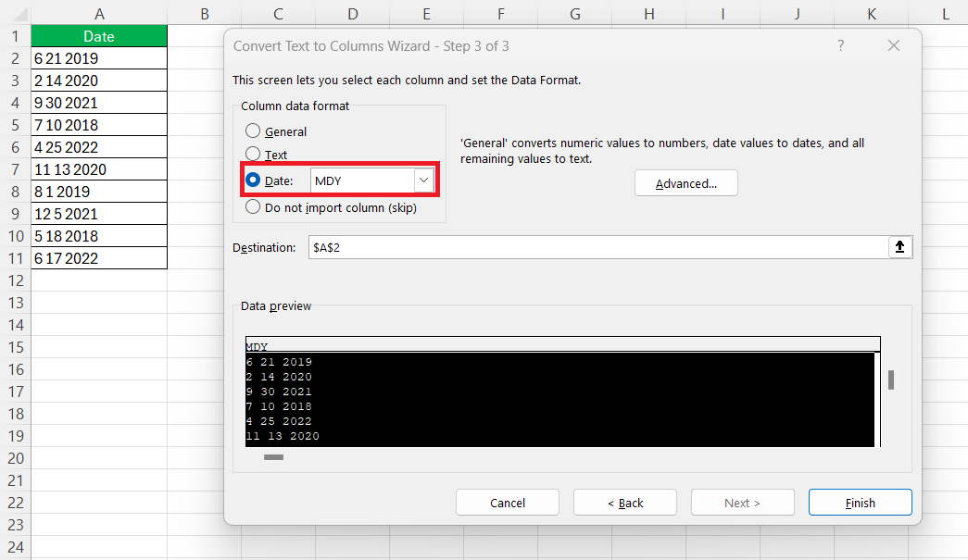Select column B header
This screenshot has height=560, width=968.
(x=205, y=14)
